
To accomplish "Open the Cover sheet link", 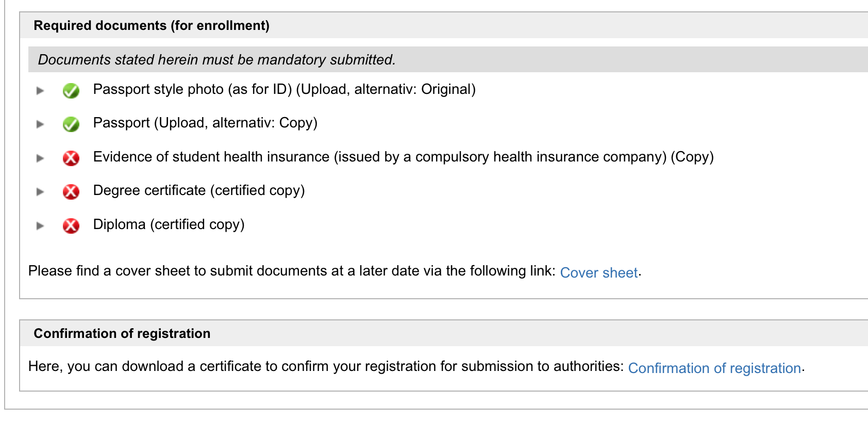I will (599, 272).
